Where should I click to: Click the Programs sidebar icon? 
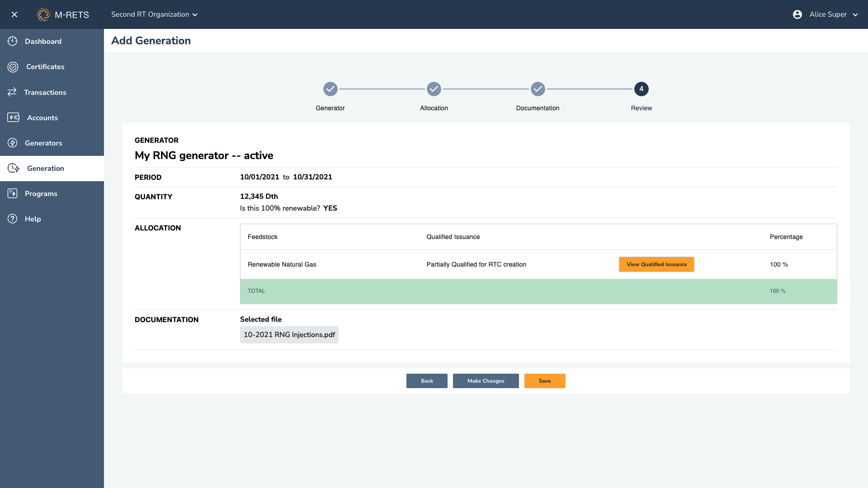pos(13,193)
